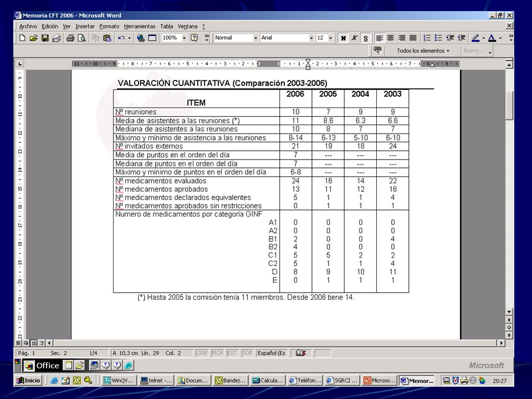Open the Tabla menu

167,26
